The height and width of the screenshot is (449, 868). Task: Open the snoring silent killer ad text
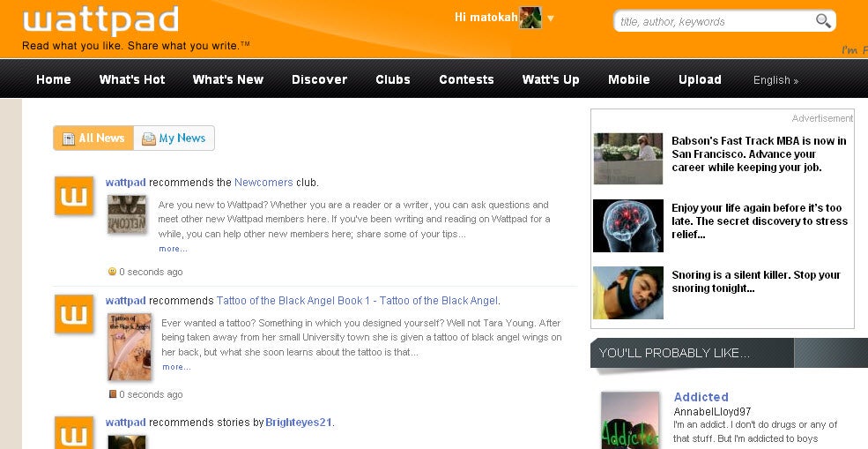tap(756, 281)
